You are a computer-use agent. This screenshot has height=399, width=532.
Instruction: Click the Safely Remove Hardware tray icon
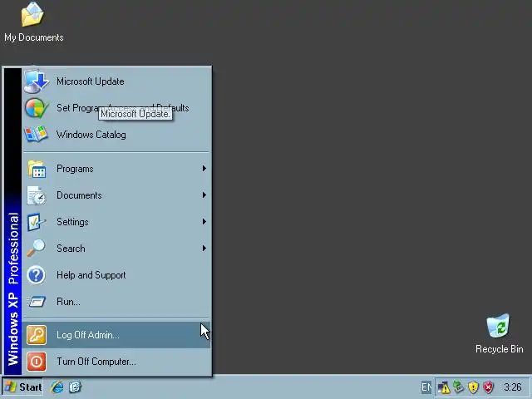pos(458,387)
